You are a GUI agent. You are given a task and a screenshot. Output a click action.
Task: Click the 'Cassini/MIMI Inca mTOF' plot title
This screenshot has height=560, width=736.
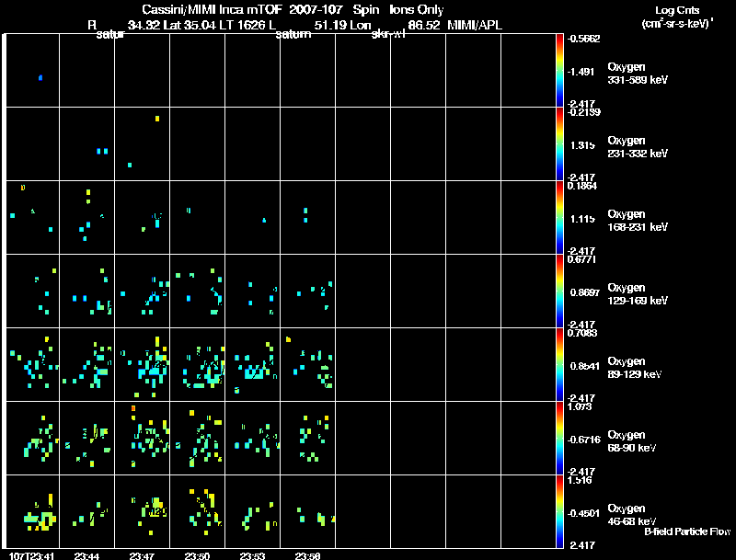(x=212, y=10)
